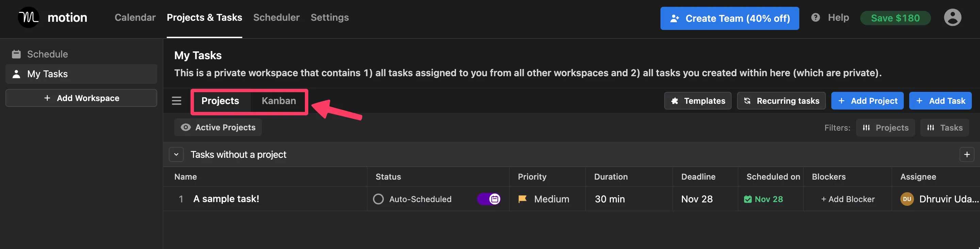Open the task named A sample task!
The image size is (980, 249).
pos(226,199)
